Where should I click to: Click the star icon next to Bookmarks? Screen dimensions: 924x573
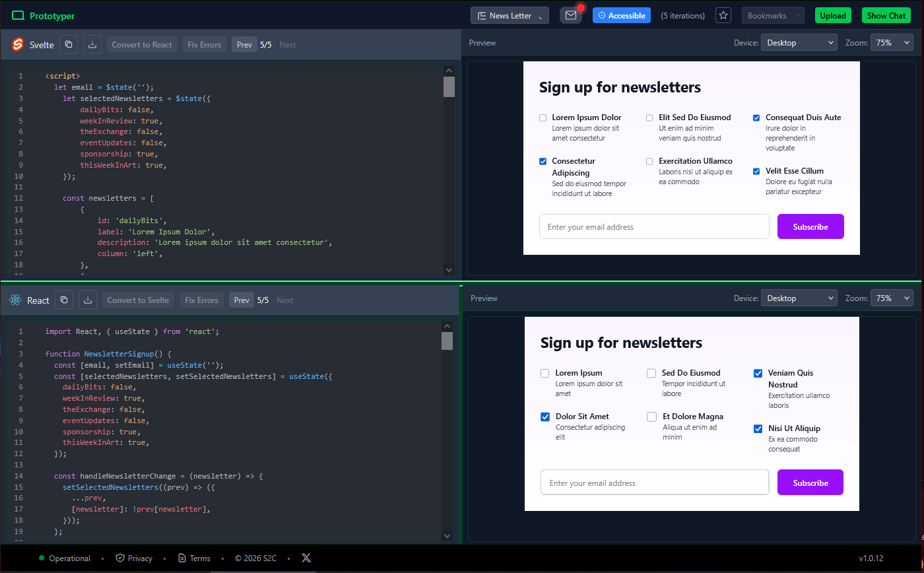[x=723, y=15]
